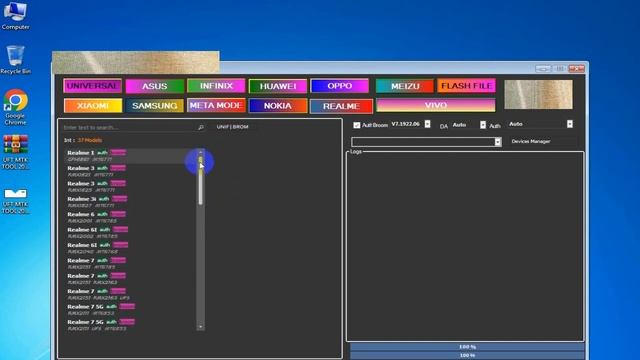640x360 pixels.
Task: Click the FLASH FILE button
Action: point(467,86)
